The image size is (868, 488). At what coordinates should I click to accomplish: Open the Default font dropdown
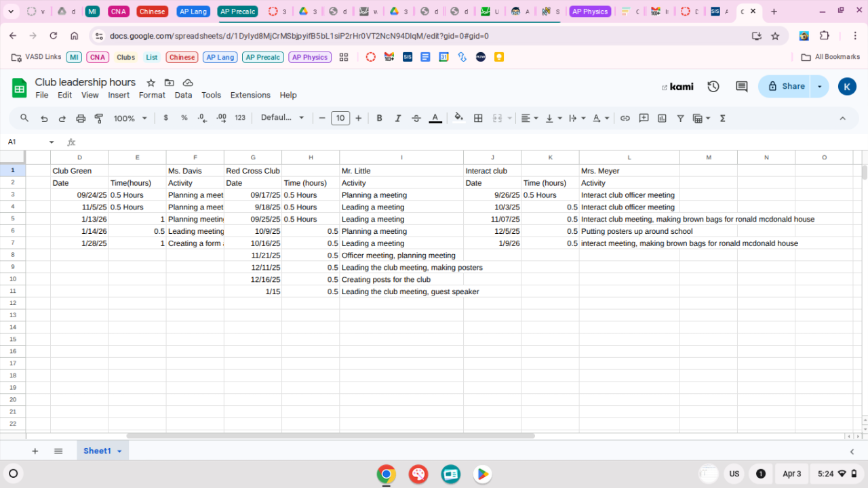(x=283, y=118)
